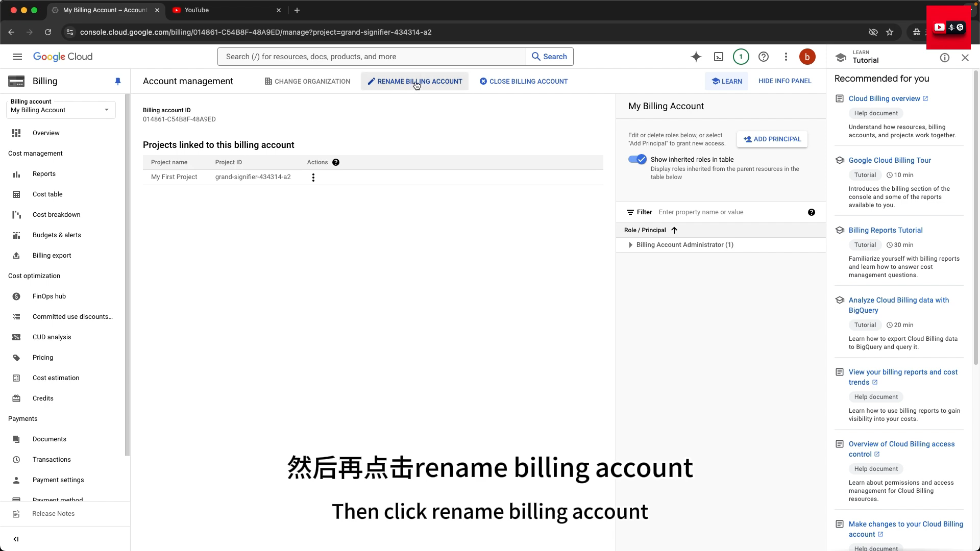
Task: Focus the filter property name field
Action: [x=730, y=212]
